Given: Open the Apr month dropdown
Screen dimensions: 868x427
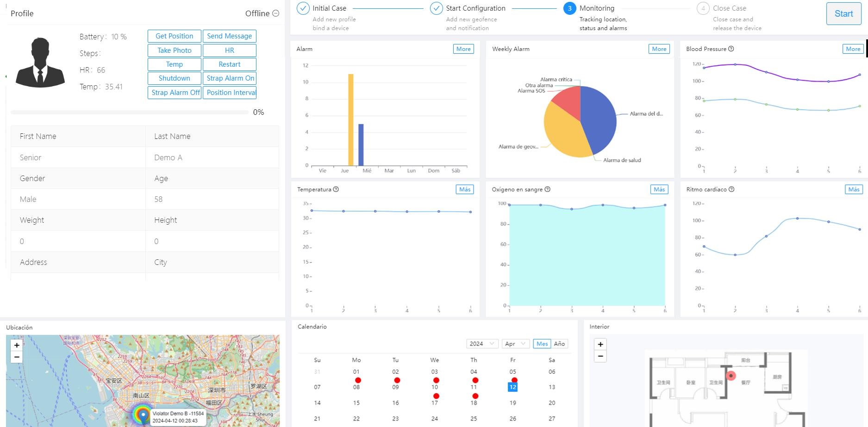Looking at the screenshot, I should click(x=515, y=344).
